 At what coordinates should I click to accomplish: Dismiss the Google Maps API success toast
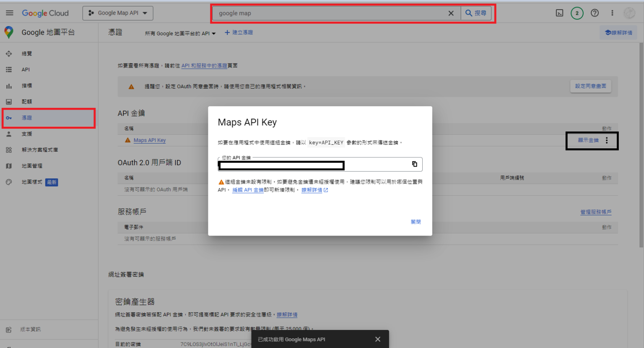pyautogui.click(x=377, y=339)
